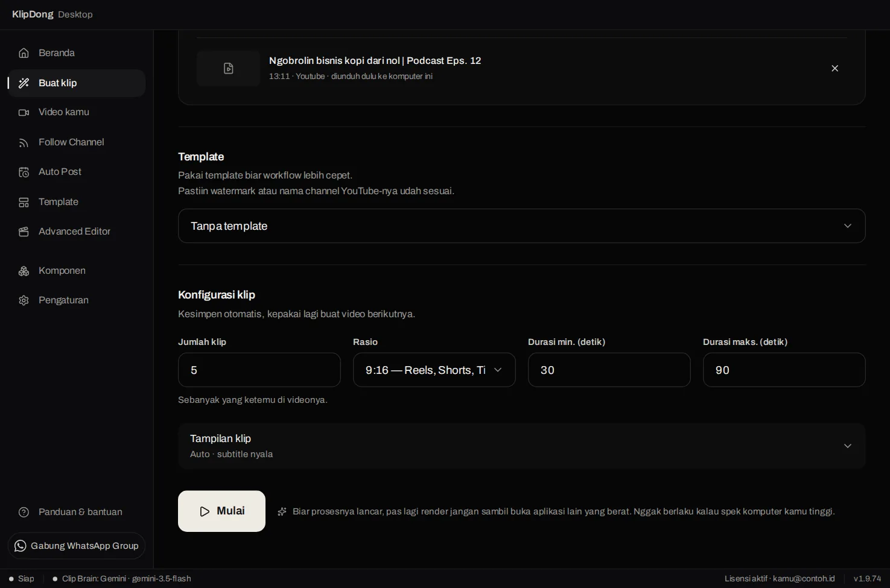Open the Komponen page
This screenshot has width=890, height=588.
(x=77, y=271)
